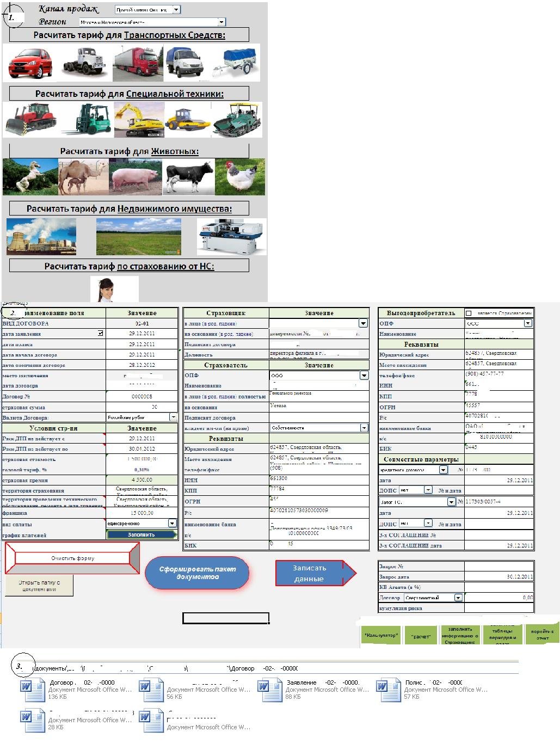This screenshot has height=744, width=560.
Task: Click the 'дата окончания договора' value 28.12.2012
Action: click(x=142, y=365)
